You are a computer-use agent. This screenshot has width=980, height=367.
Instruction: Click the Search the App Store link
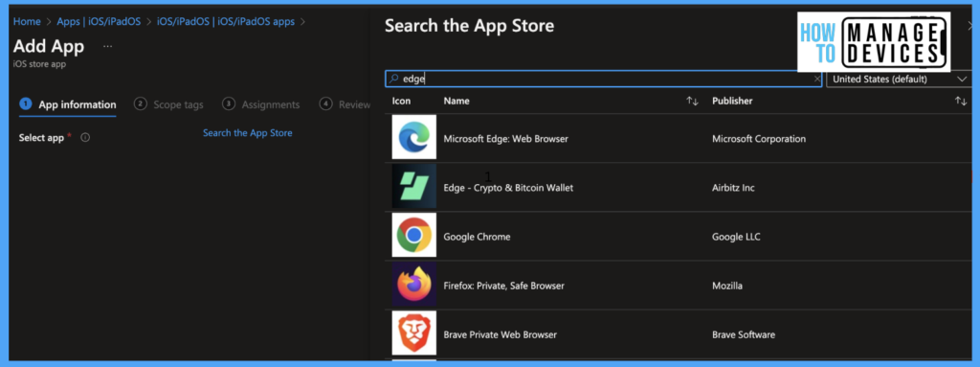pos(248,133)
